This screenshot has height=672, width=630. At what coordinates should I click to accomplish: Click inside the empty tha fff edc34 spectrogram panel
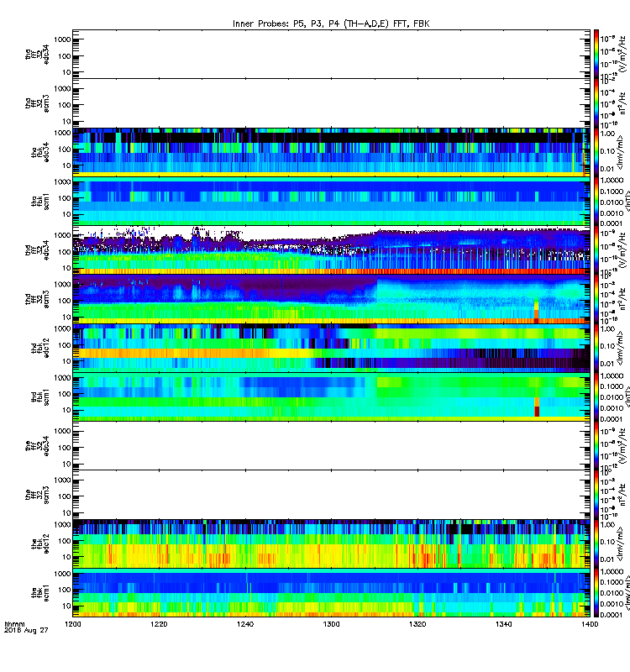pos(331,54)
